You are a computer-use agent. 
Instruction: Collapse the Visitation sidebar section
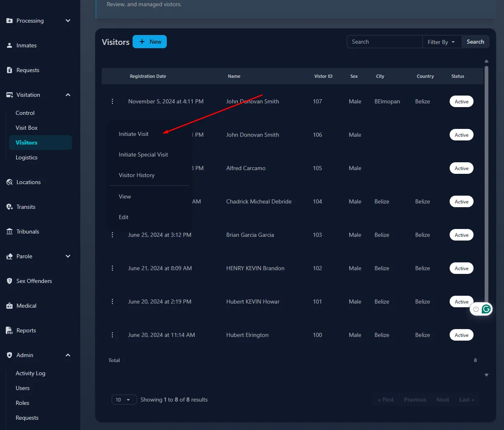click(x=68, y=95)
